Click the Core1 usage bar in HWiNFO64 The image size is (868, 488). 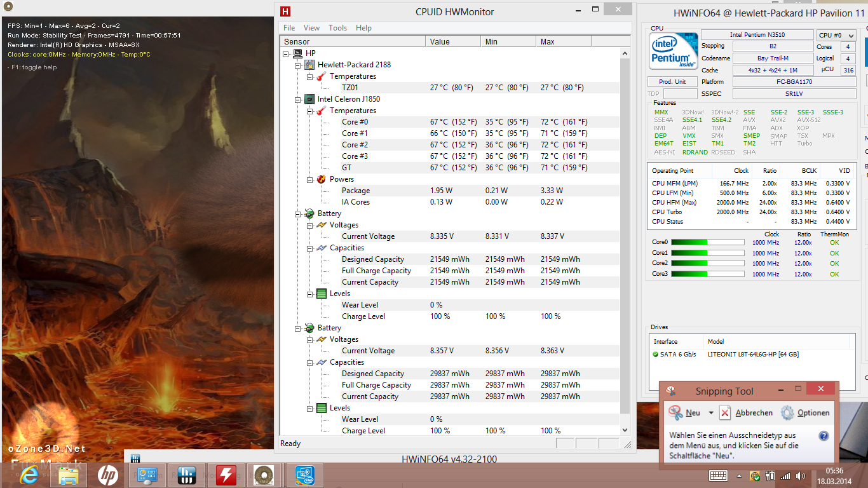[707, 253]
